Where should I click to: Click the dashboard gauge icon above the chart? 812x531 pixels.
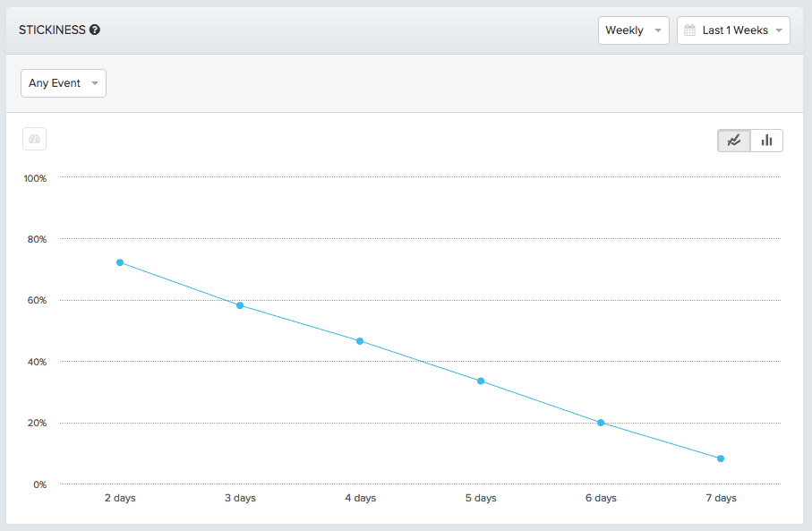(34, 139)
